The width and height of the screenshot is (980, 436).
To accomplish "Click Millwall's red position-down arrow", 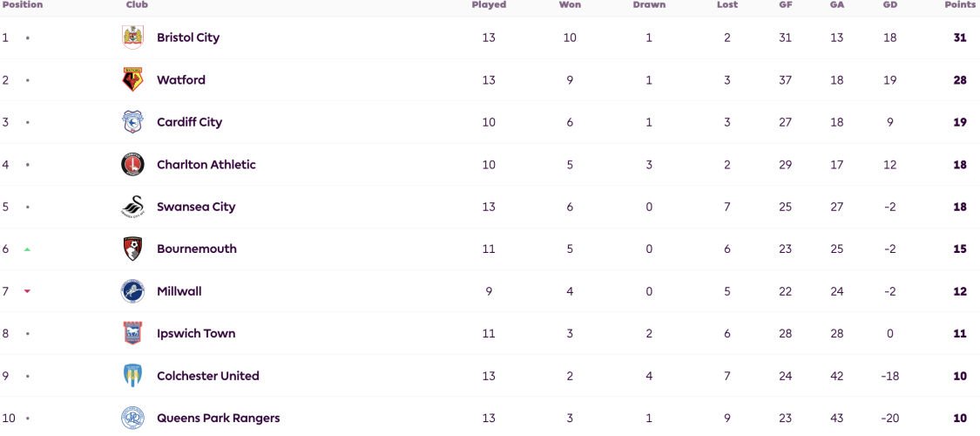I will 27,291.
